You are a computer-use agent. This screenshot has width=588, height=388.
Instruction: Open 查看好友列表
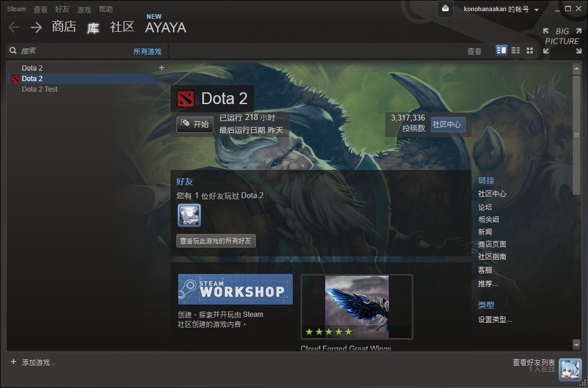coord(534,363)
